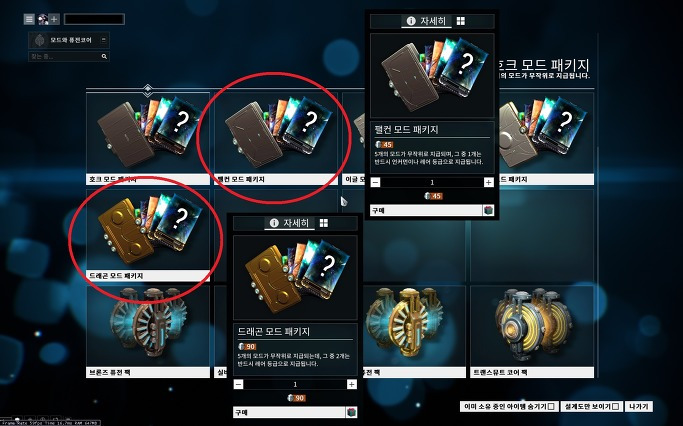Select the 자세히 tab in Falcon pack popup
Viewport: 683px width, 426px height.
coord(426,21)
